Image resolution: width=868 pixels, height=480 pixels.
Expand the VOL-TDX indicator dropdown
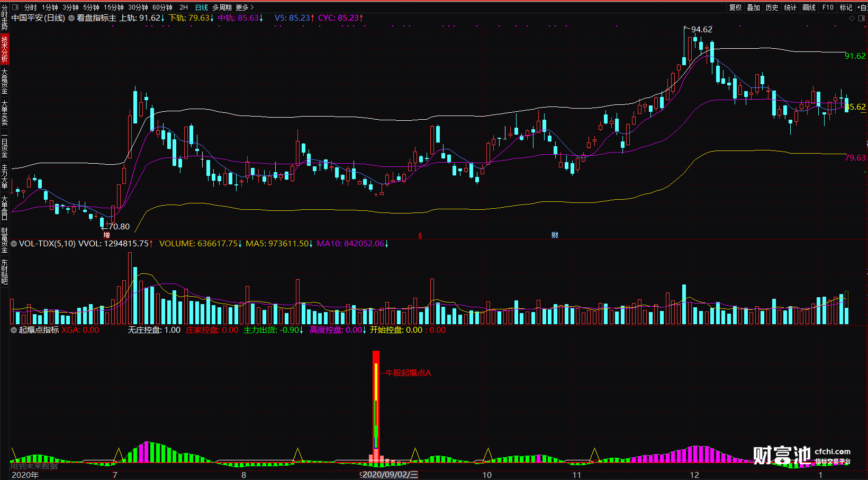[14, 244]
